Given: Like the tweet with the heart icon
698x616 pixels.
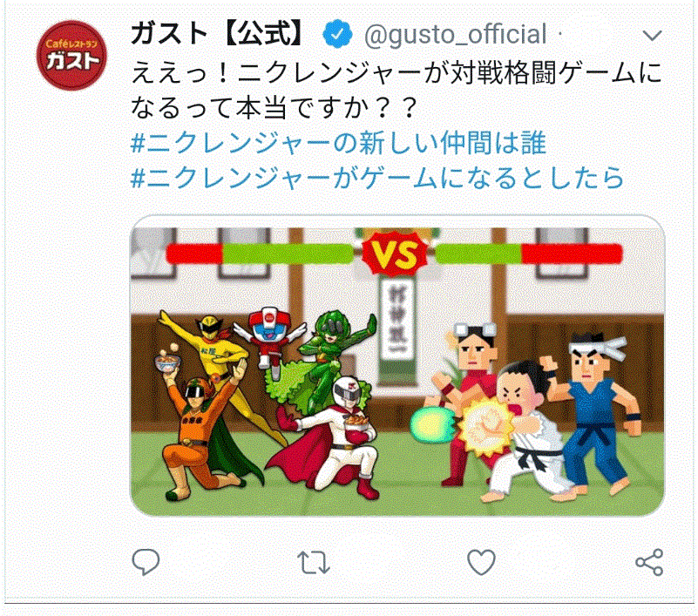Looking at the screenshot, I should tap(481, 562).
